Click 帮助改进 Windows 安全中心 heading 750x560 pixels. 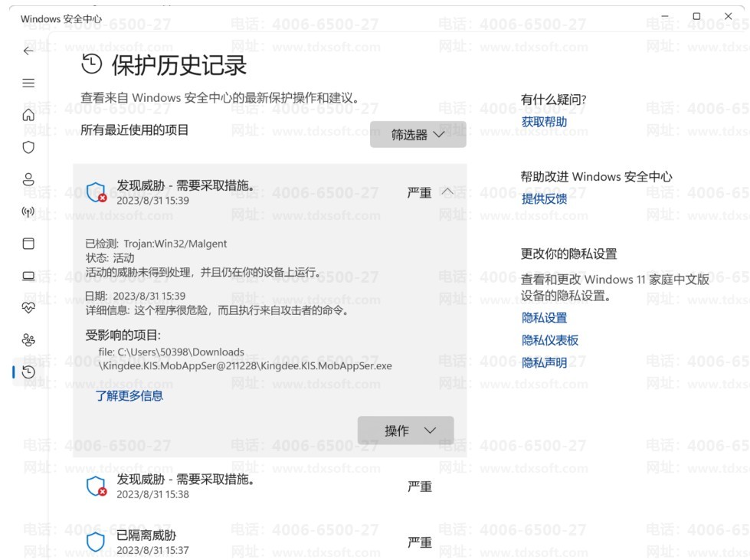tap(597, 177)
